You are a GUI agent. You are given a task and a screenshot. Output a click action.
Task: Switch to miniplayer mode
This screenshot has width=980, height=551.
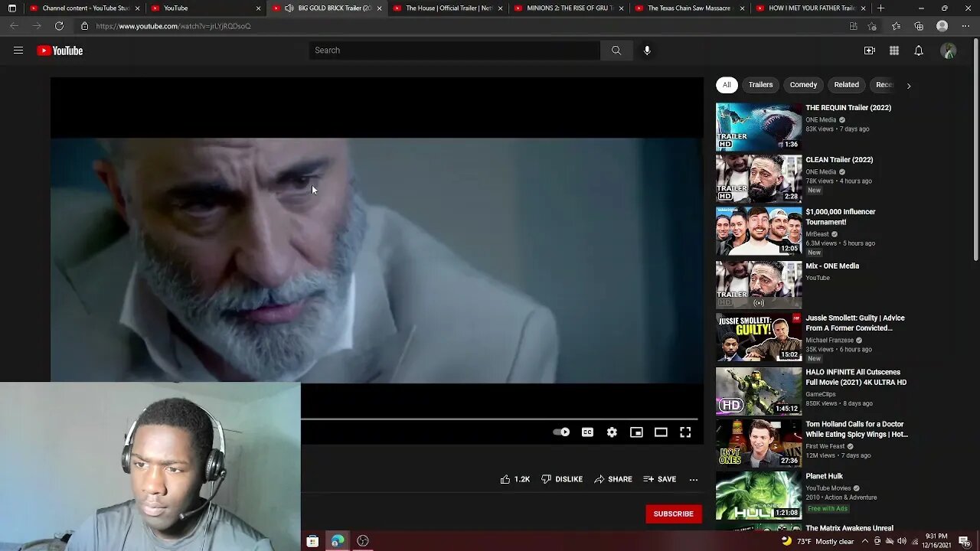pyautogui.click(x=636, y=432)
